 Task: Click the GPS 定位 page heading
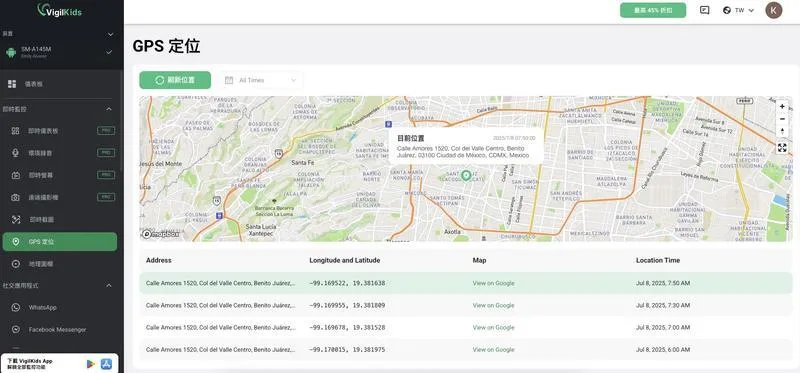[x=166, y=46]
